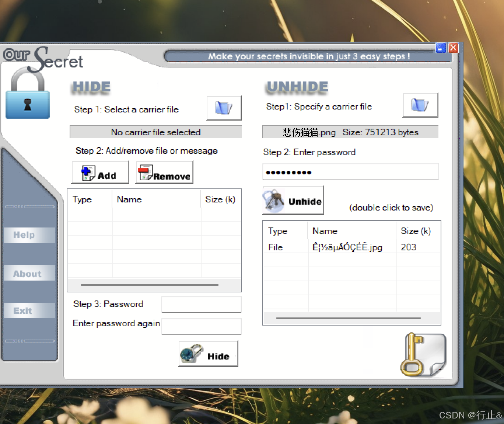Open the About sidebar item
This screenshot has height=424, width=504.
click(x=29, y=273)
